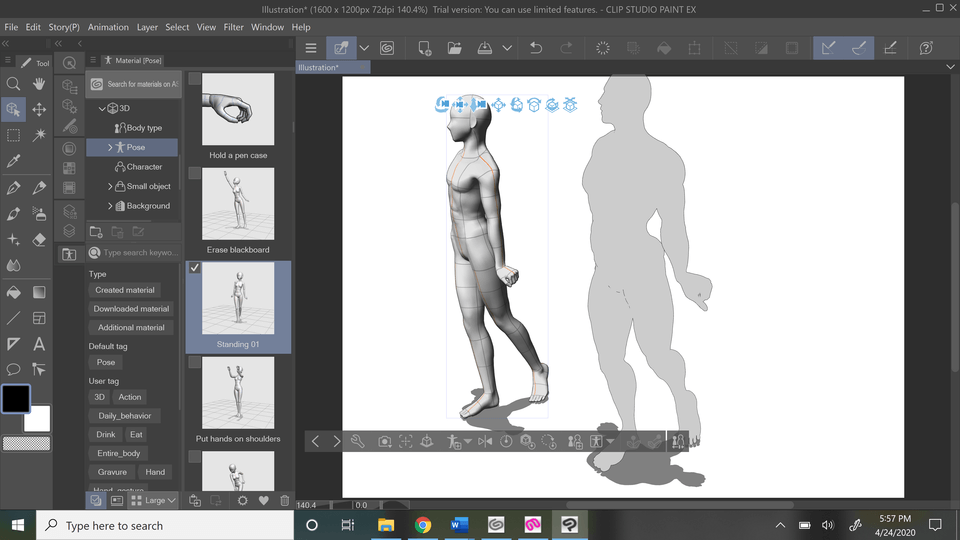The width and height of the screenshot is (960, 540).
Task: Select the Eyedropper tool
Action: (13, 161)
